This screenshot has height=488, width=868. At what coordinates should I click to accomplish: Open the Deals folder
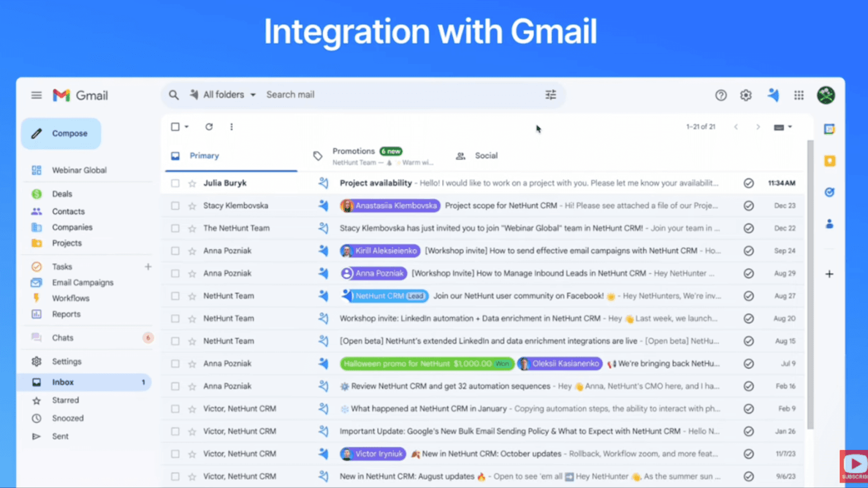coord(62,194)
